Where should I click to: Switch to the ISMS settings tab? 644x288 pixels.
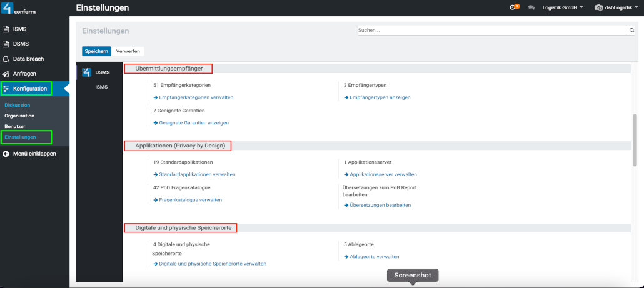(101, 87)
